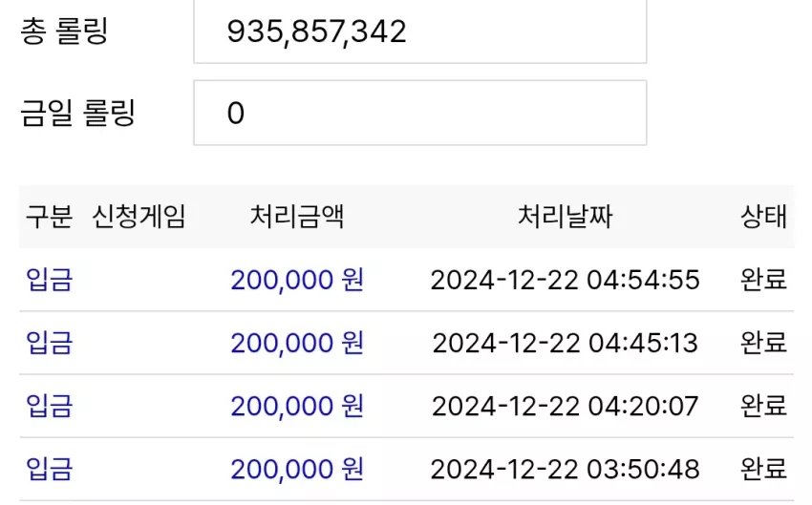Click the 총 롤링 value field
Screen dimensions: 812x505
tap(420, 32)
